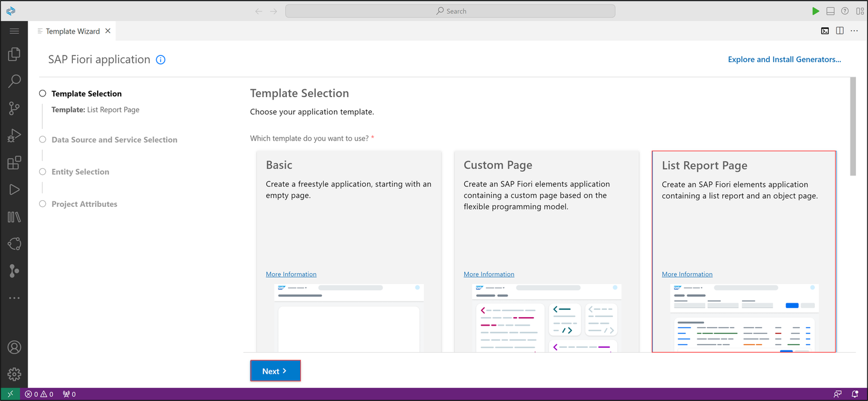Viewport: 868px width, 401px height.
Task: Click the Business Application Studio logo
Action: pyautogui.click(x=11, y=11)
